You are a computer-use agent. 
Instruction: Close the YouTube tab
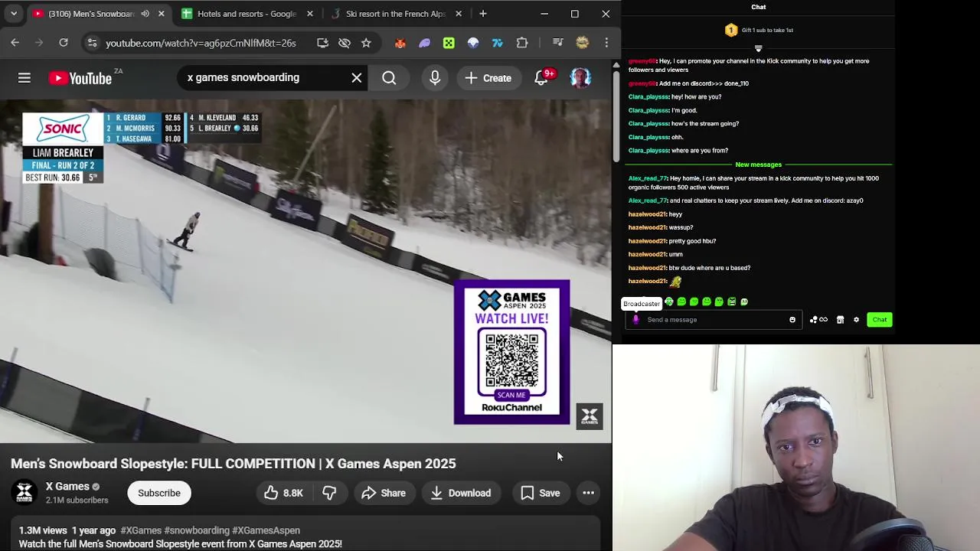tap(161, 14)
